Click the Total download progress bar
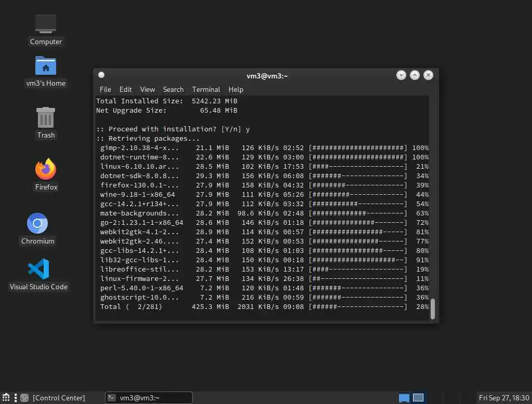The width and height of the screenshot is (532, 404). (357, 307)
